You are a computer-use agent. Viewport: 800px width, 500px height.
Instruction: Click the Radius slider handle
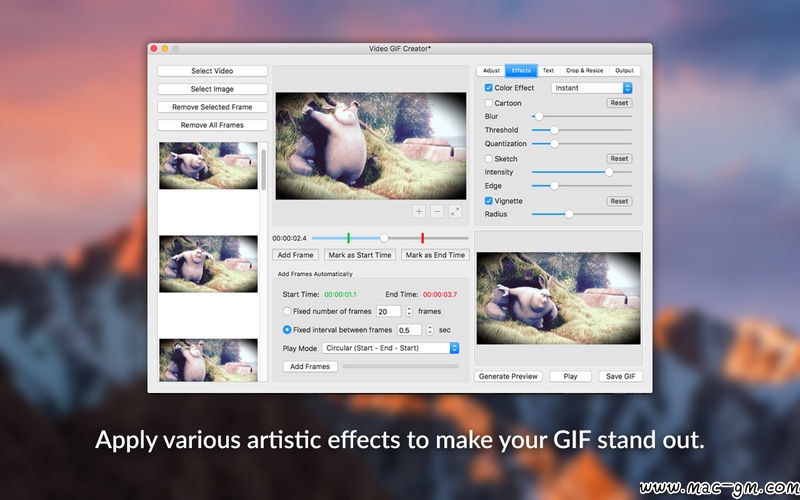pyautogui.click(x=569, y=214)
